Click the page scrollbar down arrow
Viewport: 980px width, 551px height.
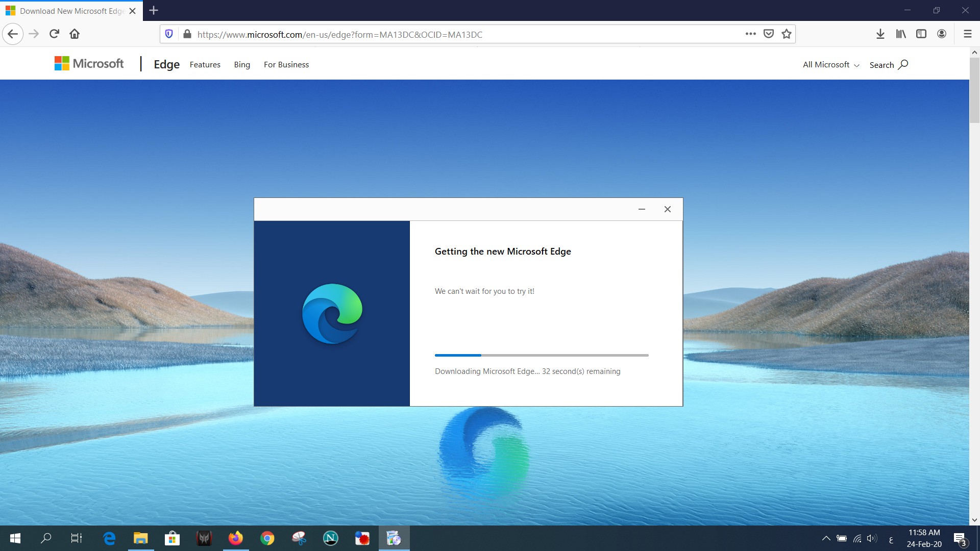point(974,520)
